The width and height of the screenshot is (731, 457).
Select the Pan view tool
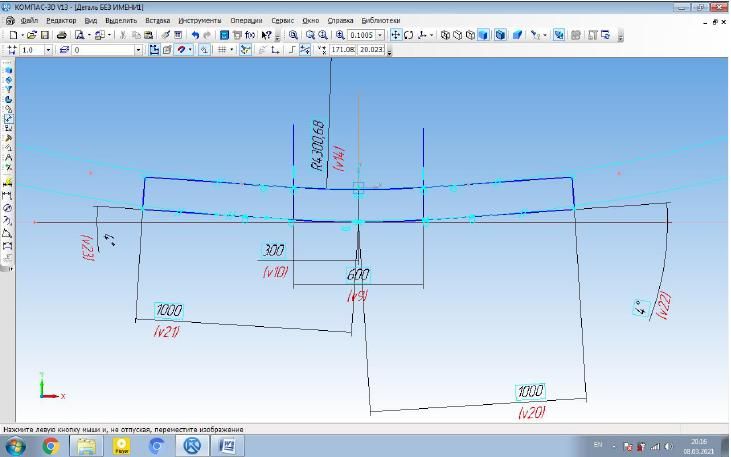(395, 35)
